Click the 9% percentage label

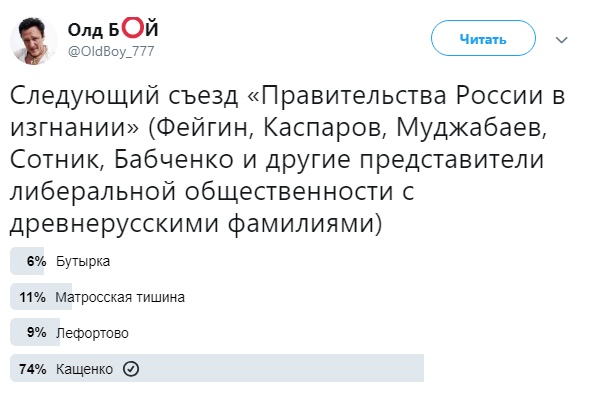tap(36, 333)
